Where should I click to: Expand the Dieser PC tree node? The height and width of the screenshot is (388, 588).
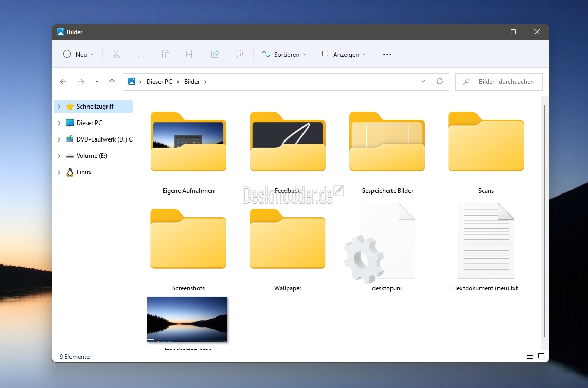[59, 123]
